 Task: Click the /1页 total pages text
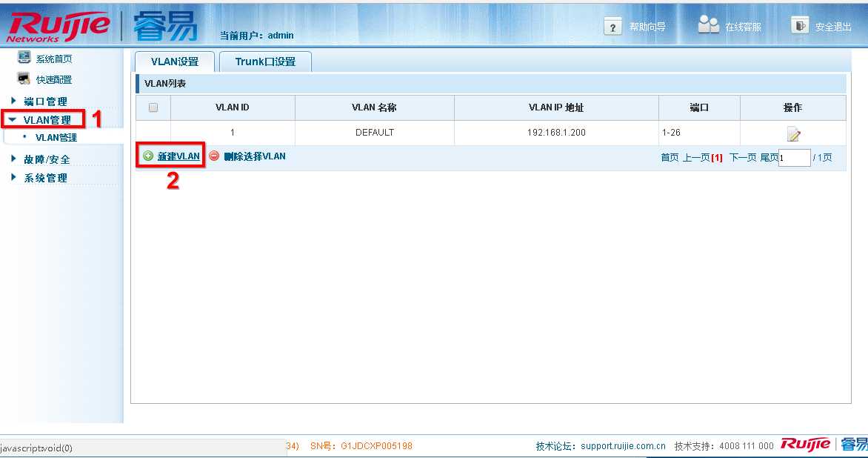(x=823, y=158)
